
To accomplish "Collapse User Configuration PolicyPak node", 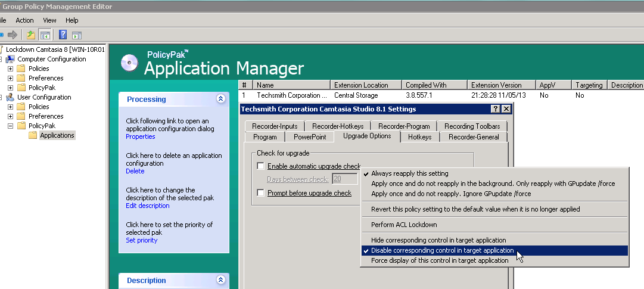I will point(10,126).
